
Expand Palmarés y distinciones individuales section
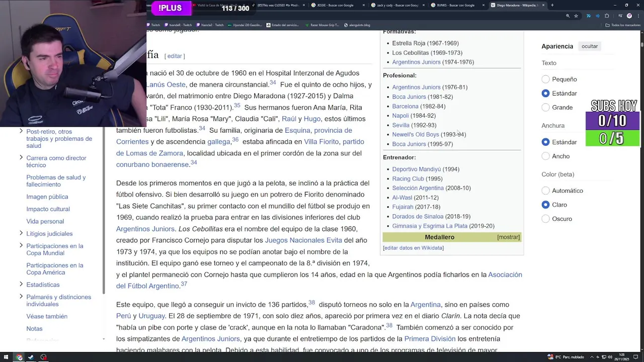21,297
